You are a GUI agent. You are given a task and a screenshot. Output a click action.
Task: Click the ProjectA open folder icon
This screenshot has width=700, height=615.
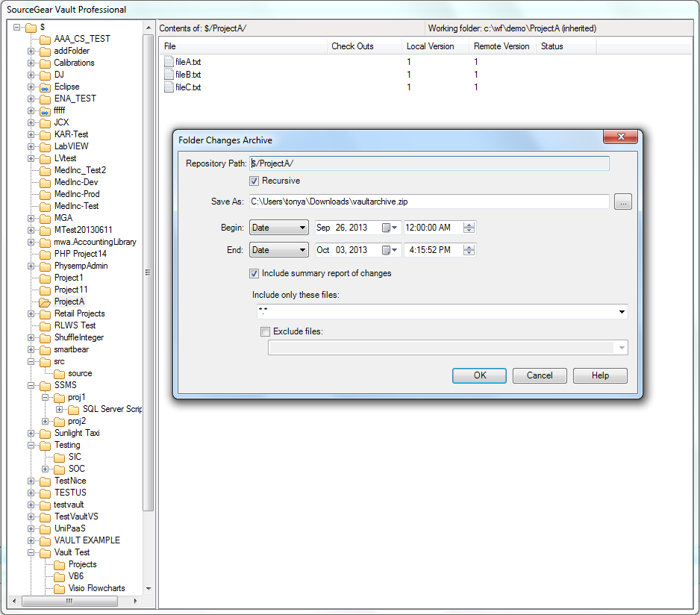coord(45,302)
